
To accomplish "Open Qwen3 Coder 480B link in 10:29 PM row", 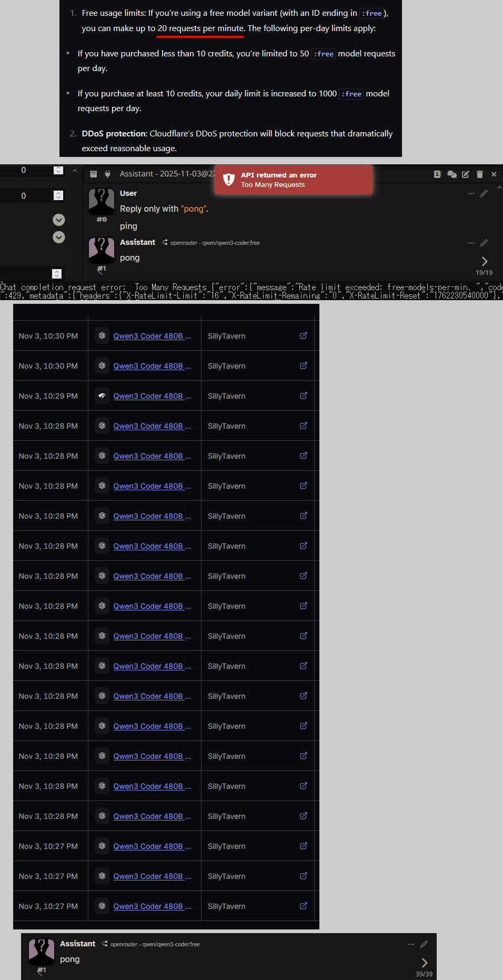I will [x=152, y=396].
